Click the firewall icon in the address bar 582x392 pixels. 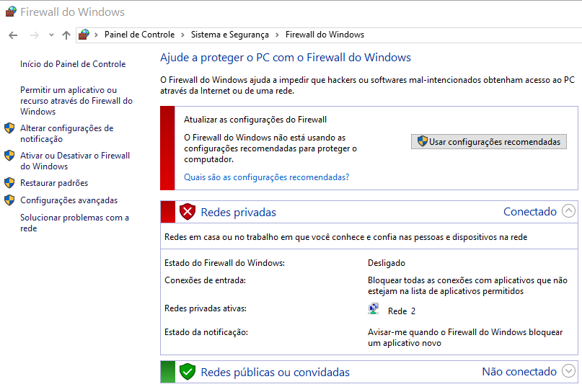pos(84,35)
